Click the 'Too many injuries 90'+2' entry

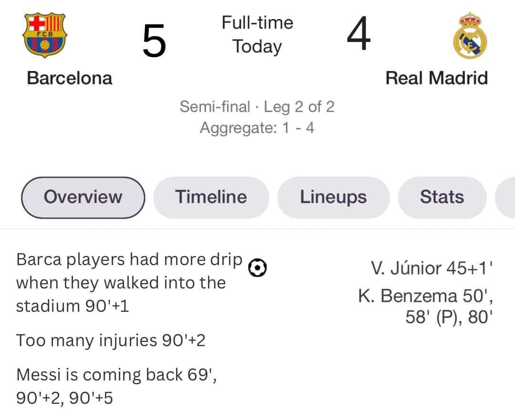[x=111, y=340]
